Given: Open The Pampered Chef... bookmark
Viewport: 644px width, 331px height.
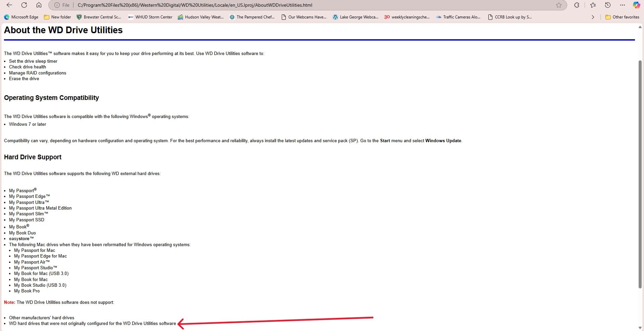Looking at the screenshot, I should tap(252, 17).
